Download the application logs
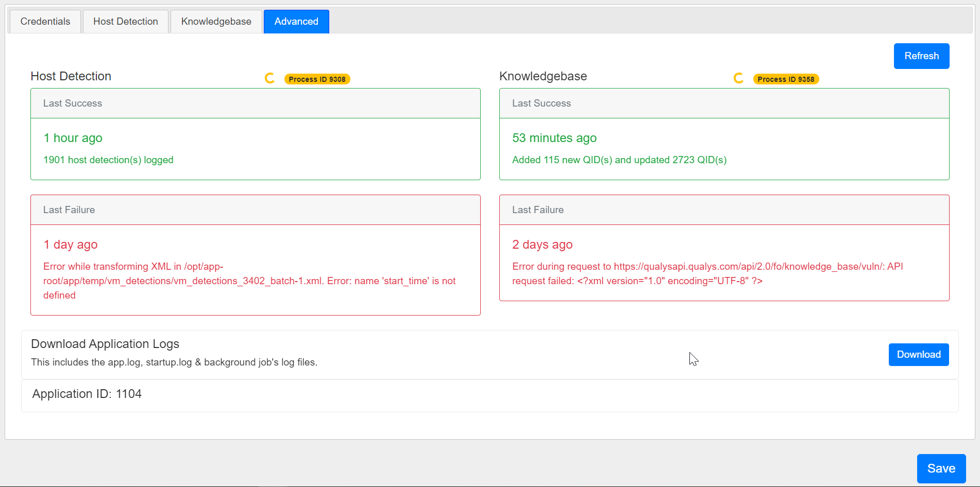The height and width of the screenshot is (487, 980). coord(918,354)
